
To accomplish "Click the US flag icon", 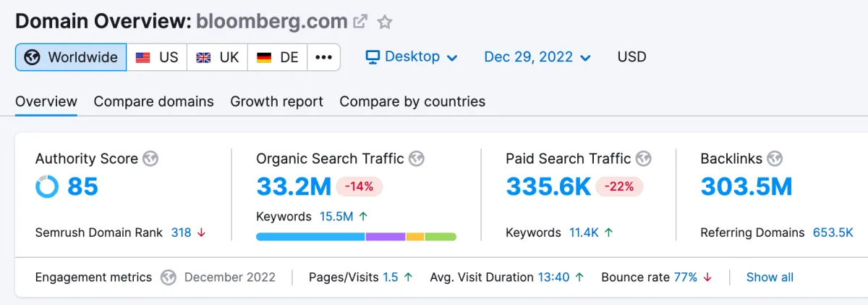I will tap(143, 57).
